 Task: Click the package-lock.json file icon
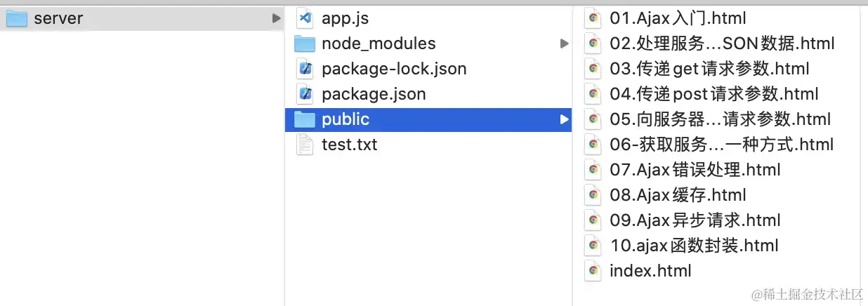pos(305,69)
